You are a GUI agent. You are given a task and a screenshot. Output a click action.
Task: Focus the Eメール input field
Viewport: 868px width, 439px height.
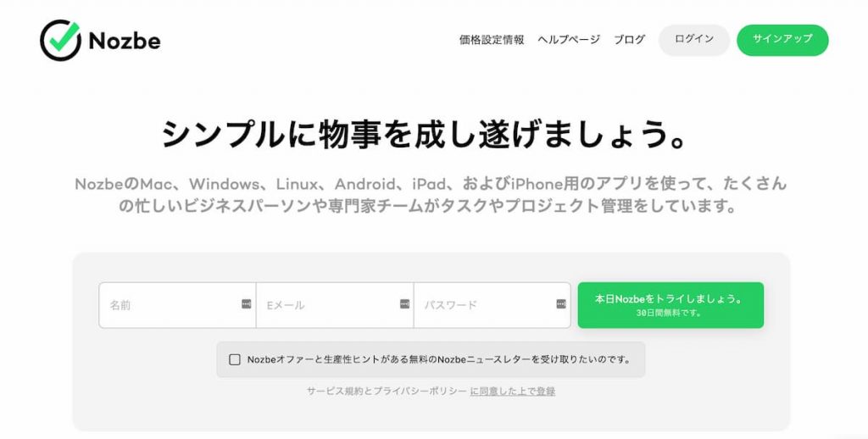pyautogui.click(x=335, y=305)
